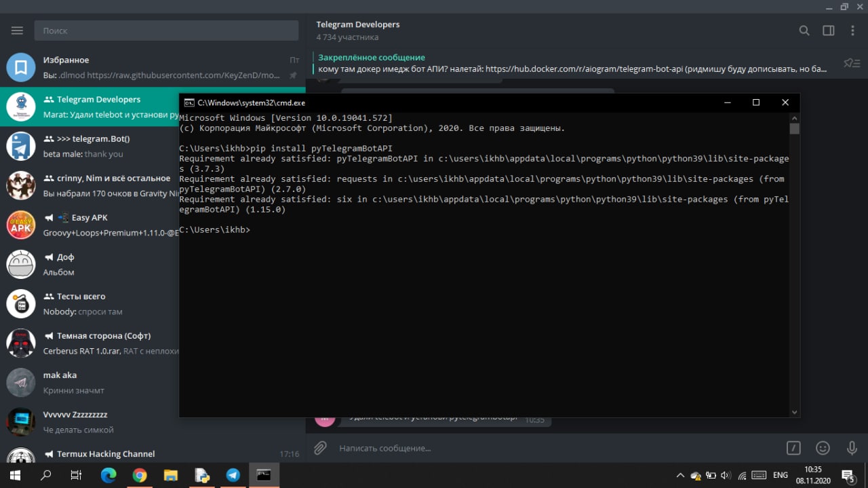The width and height of the screenshot is (868, 488).
Task: Select the 'Nobody: спроси там' preview
Action: 83,312
